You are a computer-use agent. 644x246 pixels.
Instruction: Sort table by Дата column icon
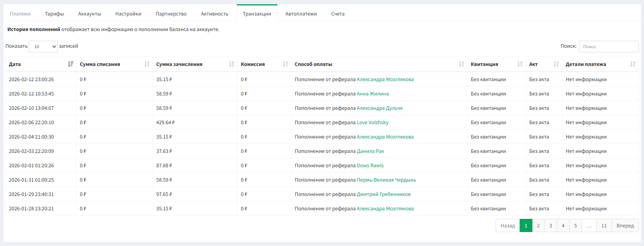tap(71, 64)
